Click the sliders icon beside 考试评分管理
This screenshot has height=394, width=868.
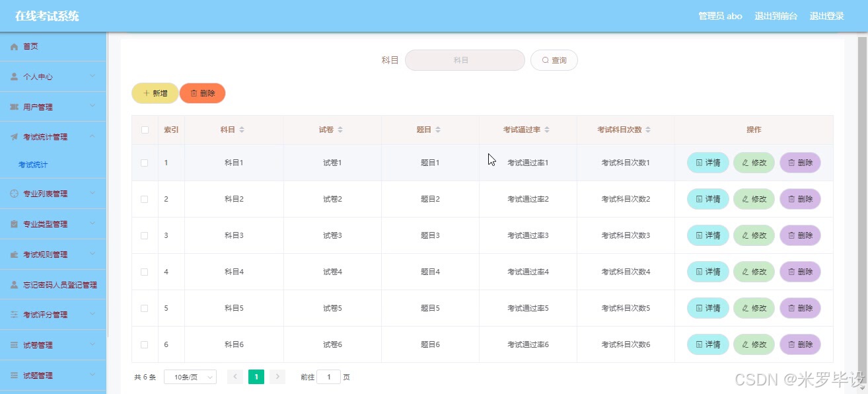tap(15, 315)
